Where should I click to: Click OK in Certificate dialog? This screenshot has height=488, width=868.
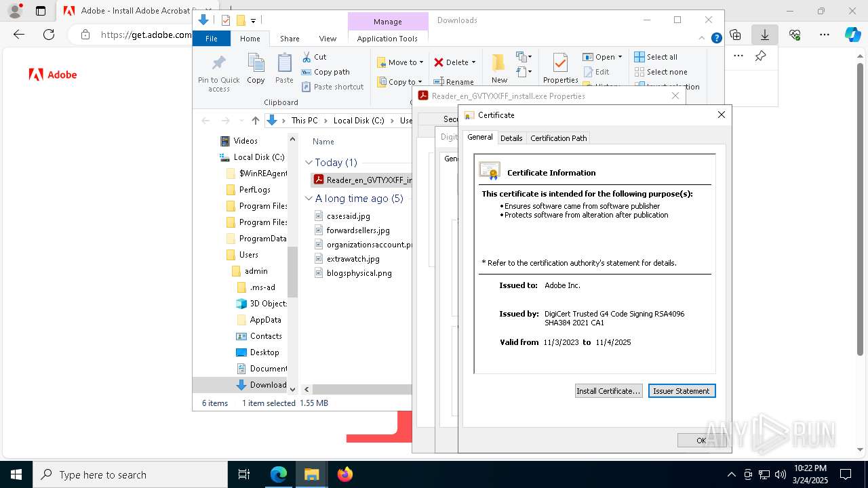click(x=701, y=441)
